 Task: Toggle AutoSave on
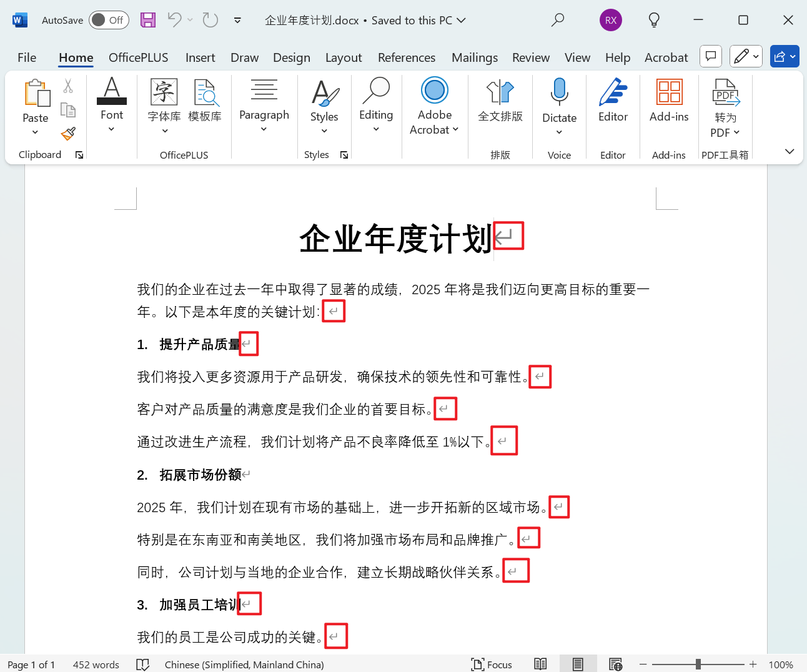point(108,19)
